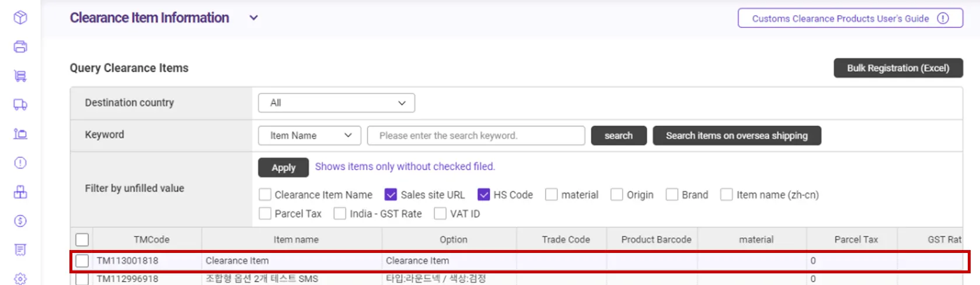This screenshot has width=980, height=285.
Task: Click the printer icon in the sidebar
Action: click(20, 47)
